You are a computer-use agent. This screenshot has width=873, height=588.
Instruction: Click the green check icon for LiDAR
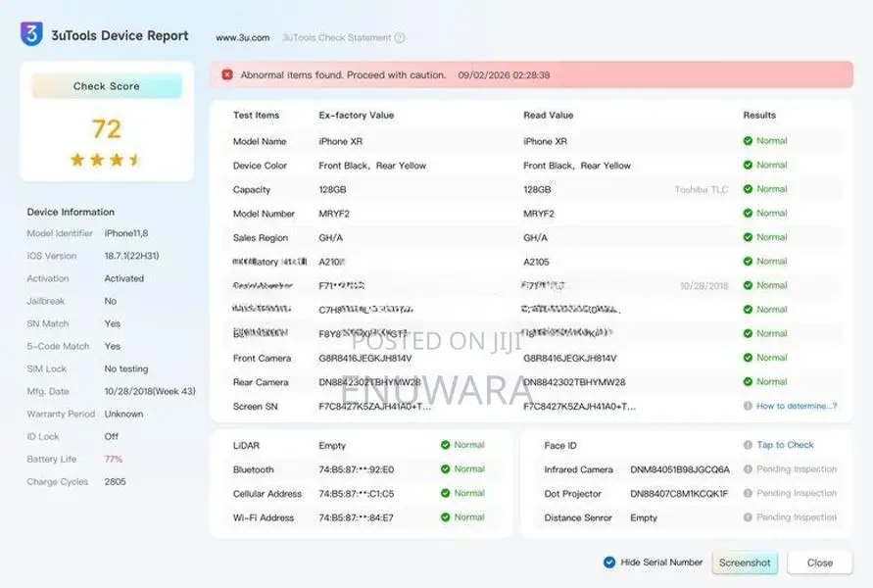(x=445, y=445)
